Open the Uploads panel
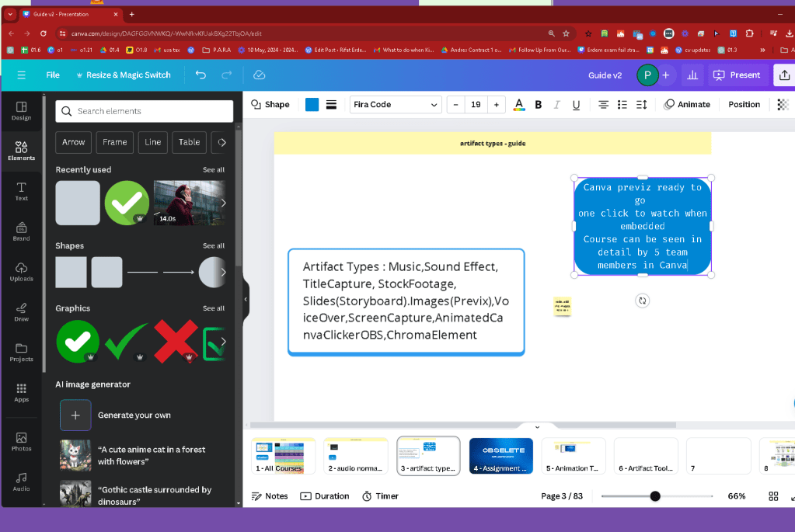Image resolution: width=795 pixels, height=532 pixels. tap(21, 272)
